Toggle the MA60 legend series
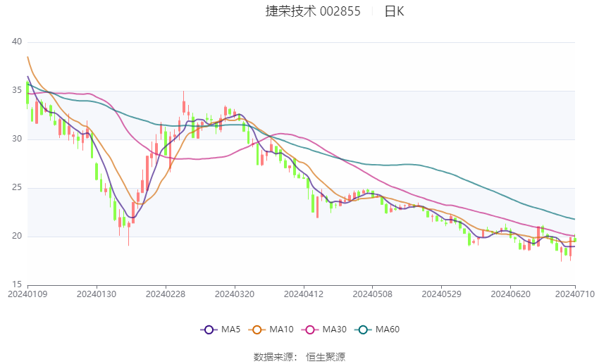Screen dimensions: 599x364 pos(377,330)
